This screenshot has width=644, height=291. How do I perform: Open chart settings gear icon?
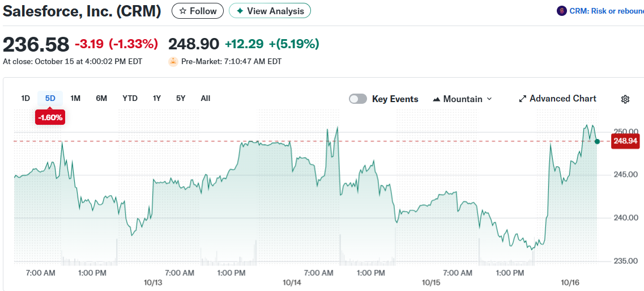625,99
